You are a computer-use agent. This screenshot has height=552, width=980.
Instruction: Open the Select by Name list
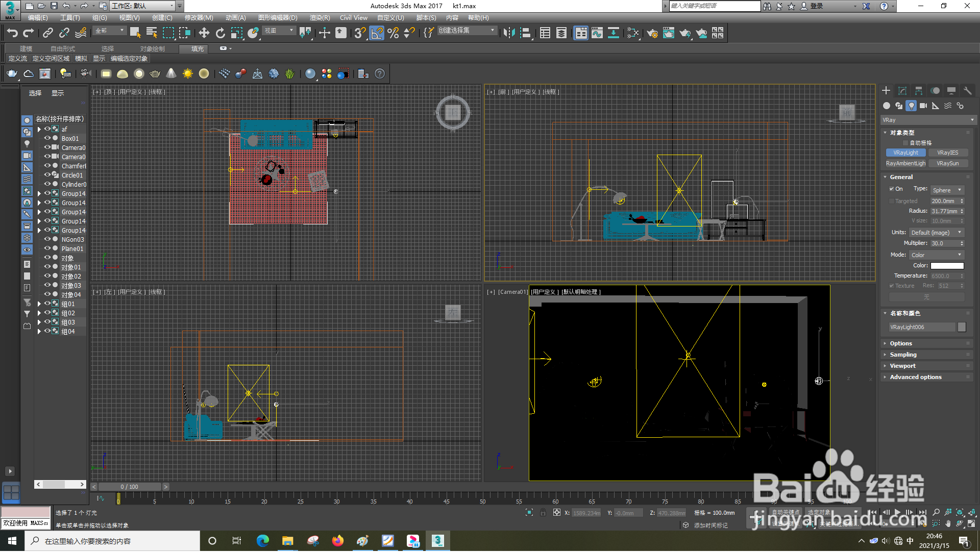[x=152, y=33]
